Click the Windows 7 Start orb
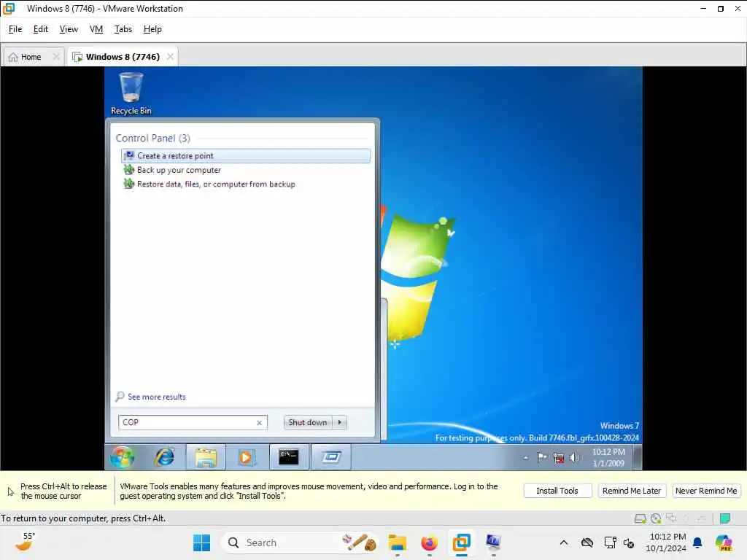The image size is (747, 560). click(122, 457)
